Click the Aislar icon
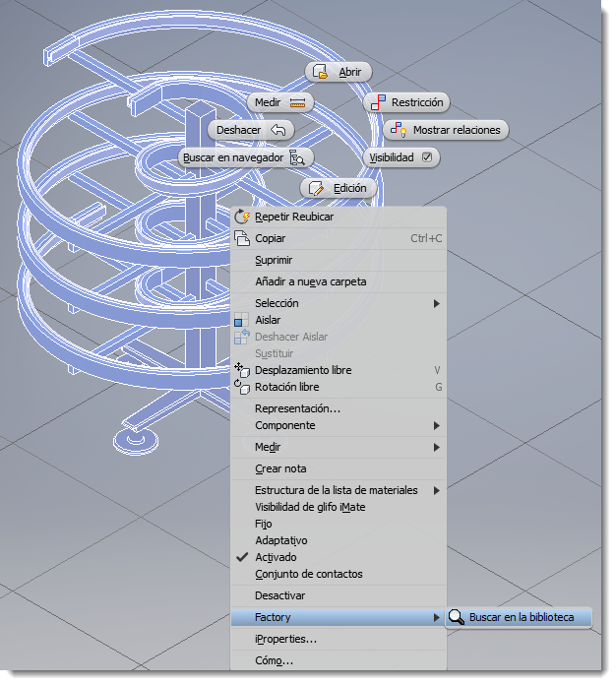 point(242,320)
